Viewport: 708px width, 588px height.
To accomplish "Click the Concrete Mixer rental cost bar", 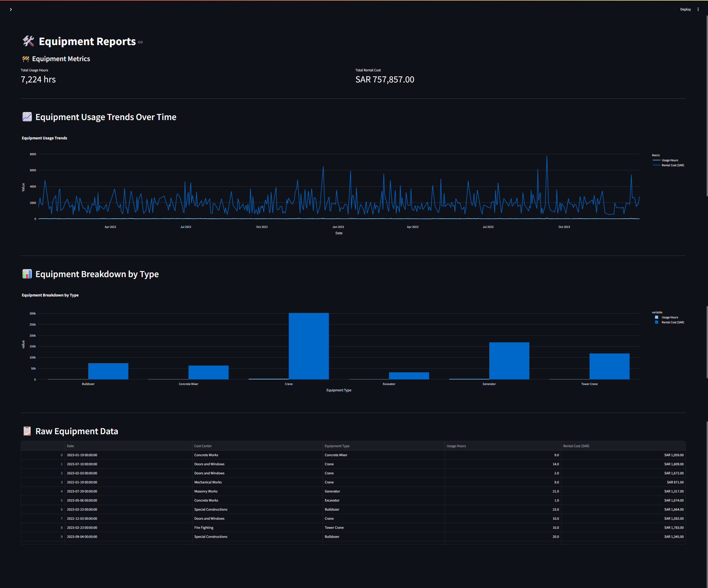I will [208, 372].
